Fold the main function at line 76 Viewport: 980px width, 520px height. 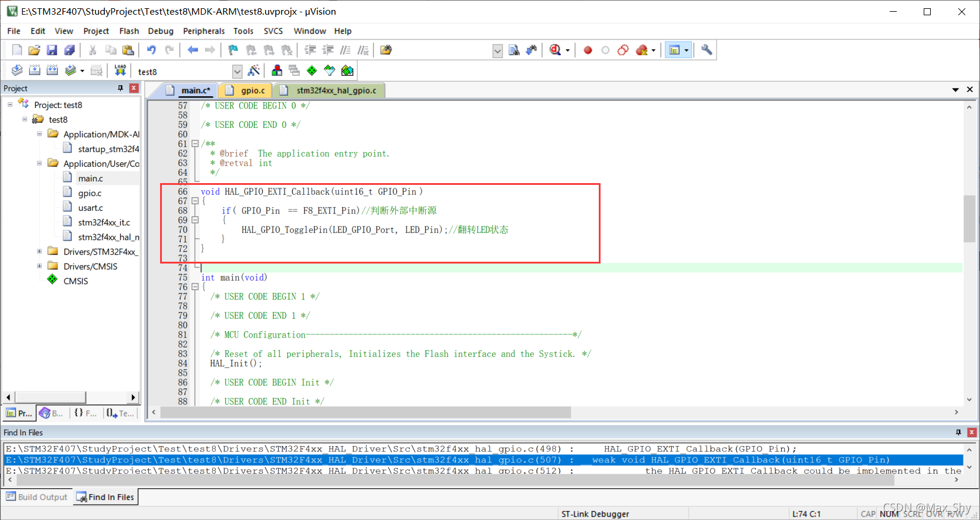pyautogui.click(x=195, y=287)
